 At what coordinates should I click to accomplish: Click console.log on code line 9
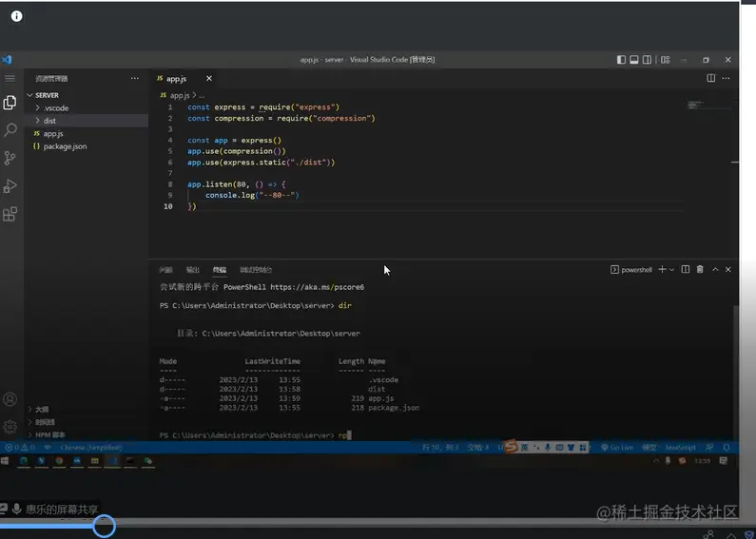coord(230,195)
